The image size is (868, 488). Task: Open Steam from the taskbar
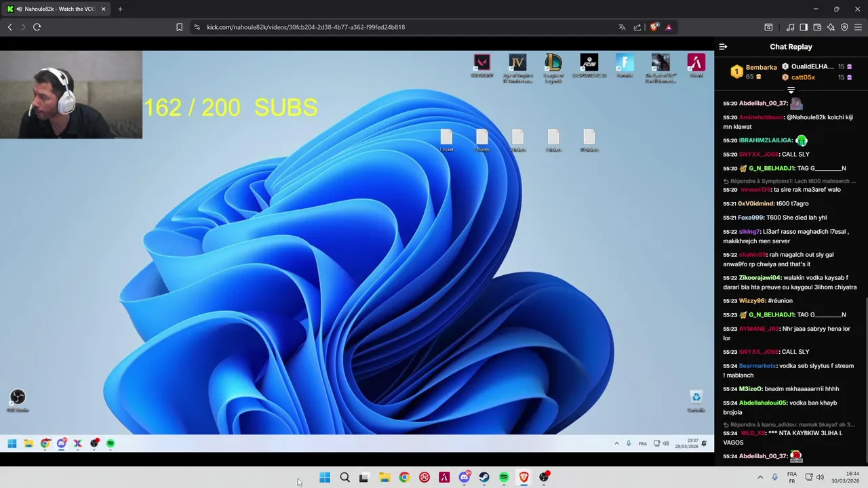click(484, 477)
